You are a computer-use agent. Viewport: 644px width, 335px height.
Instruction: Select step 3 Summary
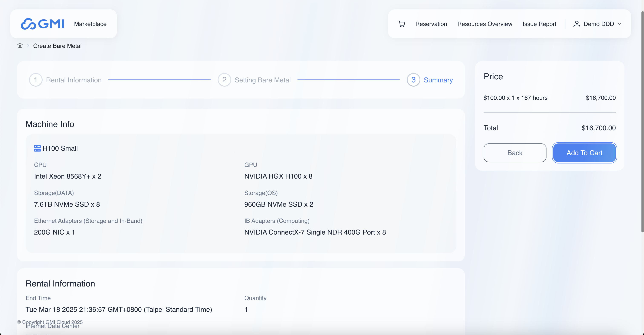pyautogui.click(x=430, y=80)
